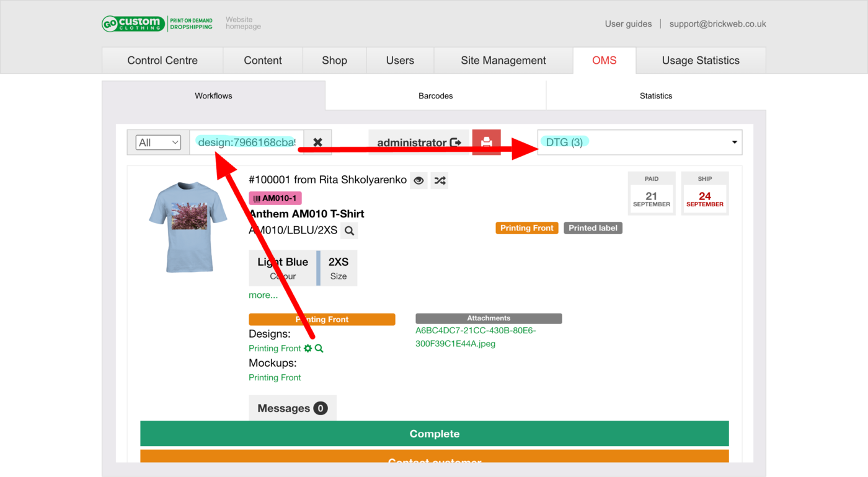
Task: Open the DTG (3) workflow dropdown
Action: (639, 142)
